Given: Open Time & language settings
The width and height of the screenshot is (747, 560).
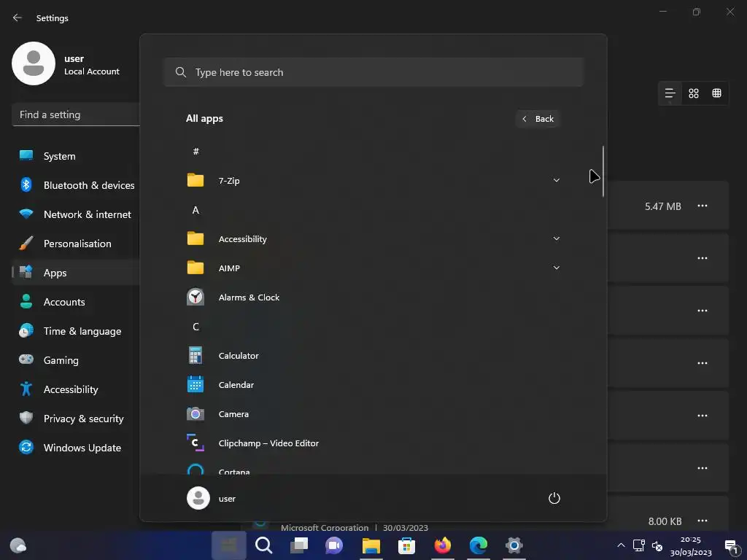Looking at the screenshot, I should [76, 331].
